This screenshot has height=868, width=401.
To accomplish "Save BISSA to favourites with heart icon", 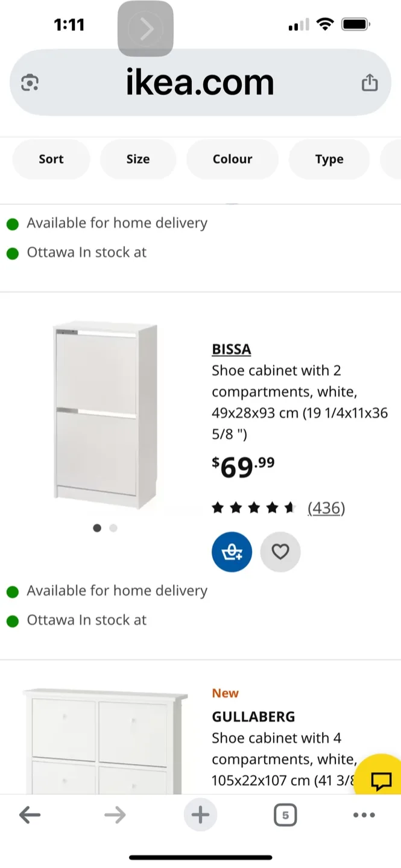I will click(280, 552).
